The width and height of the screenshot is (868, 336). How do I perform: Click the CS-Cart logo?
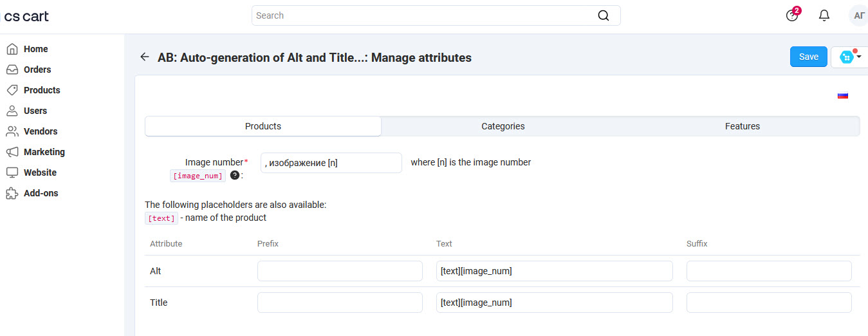pos(26,16)
